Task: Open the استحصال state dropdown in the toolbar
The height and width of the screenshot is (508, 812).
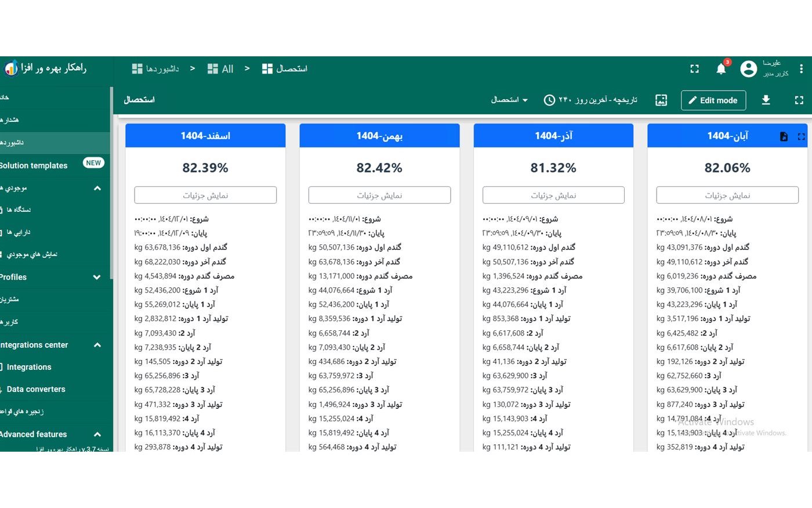Action: (x=509, y=100)
